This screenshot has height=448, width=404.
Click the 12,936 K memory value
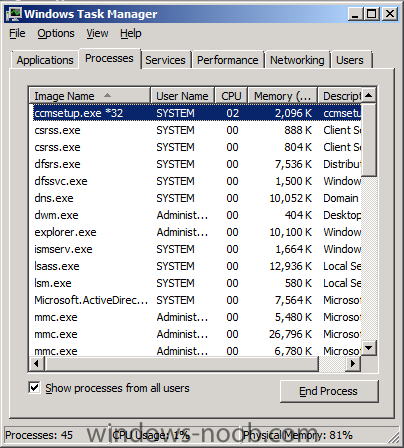click(291, 266)
